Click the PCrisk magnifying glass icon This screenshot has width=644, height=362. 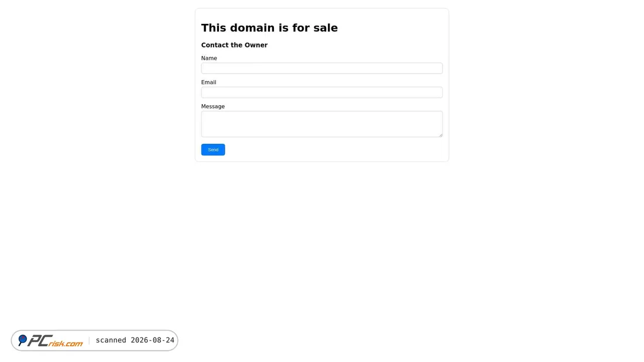click(x=23, y=340)
